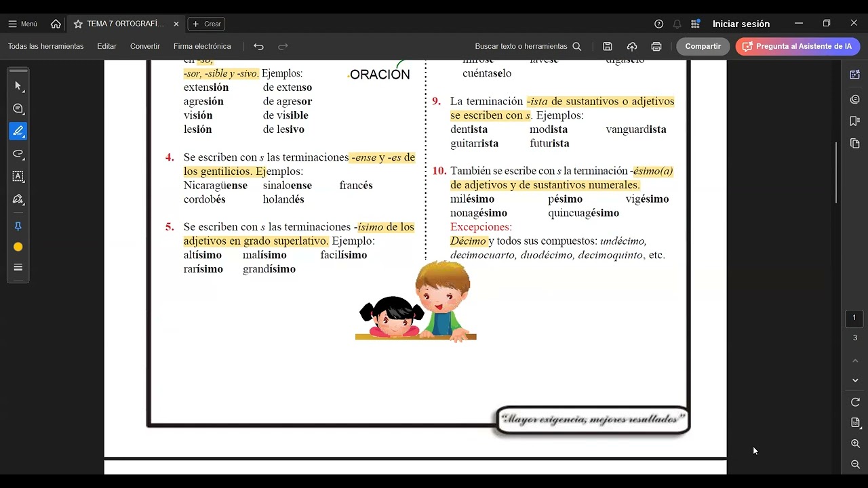Zoom in on the document
Viewport: 868px width, 488px height.
pos(855,443)
